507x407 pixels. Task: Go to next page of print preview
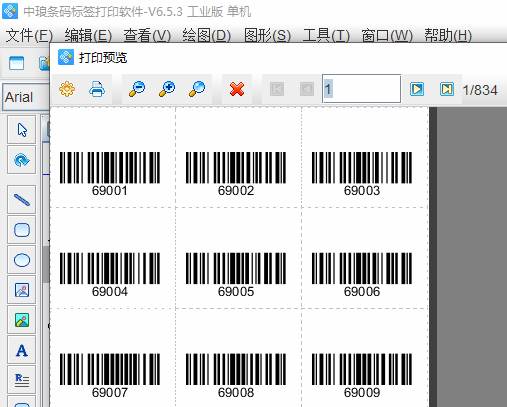point(417,89)
